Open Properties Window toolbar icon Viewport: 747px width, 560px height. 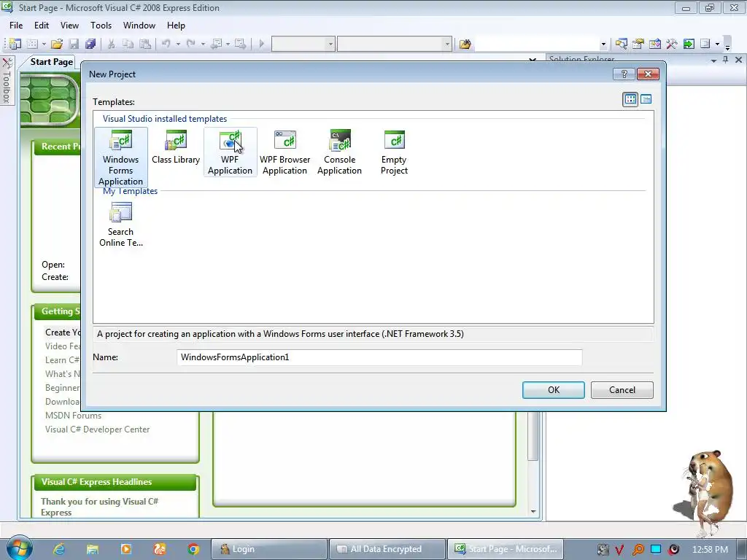click(x=638, y=44)
